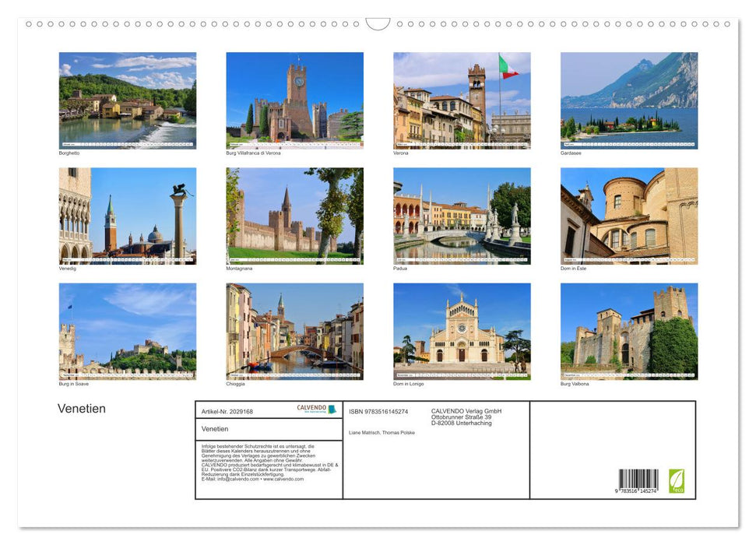Click the Artikel-Nr. 2029168 field
The width and height of the screenshot is (756, 545).
pos(227,411)
